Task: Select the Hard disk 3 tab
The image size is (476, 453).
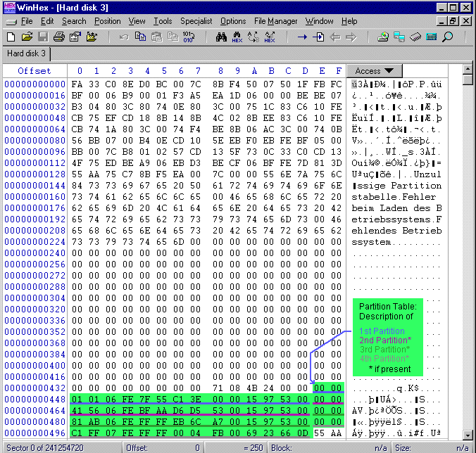Action: 27,53
